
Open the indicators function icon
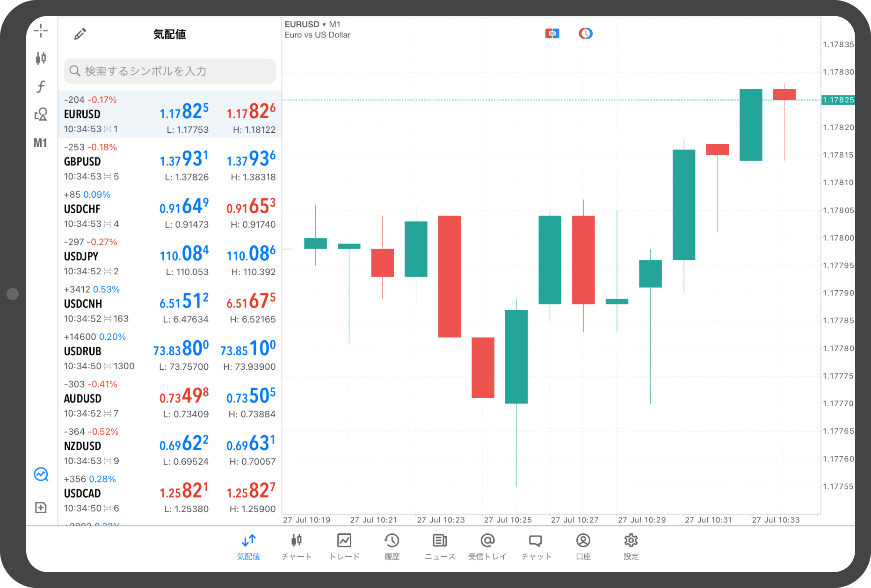(41, 86)
